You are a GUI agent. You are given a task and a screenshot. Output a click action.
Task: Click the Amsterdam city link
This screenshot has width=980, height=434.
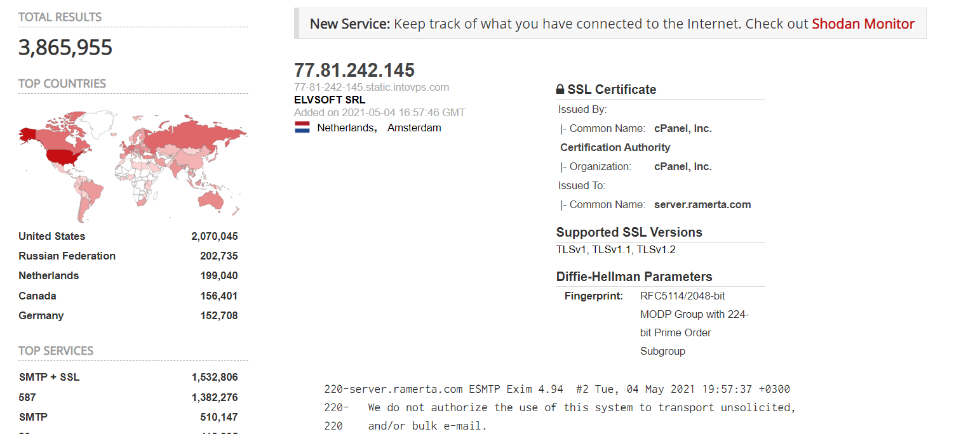tap(414, 128)
